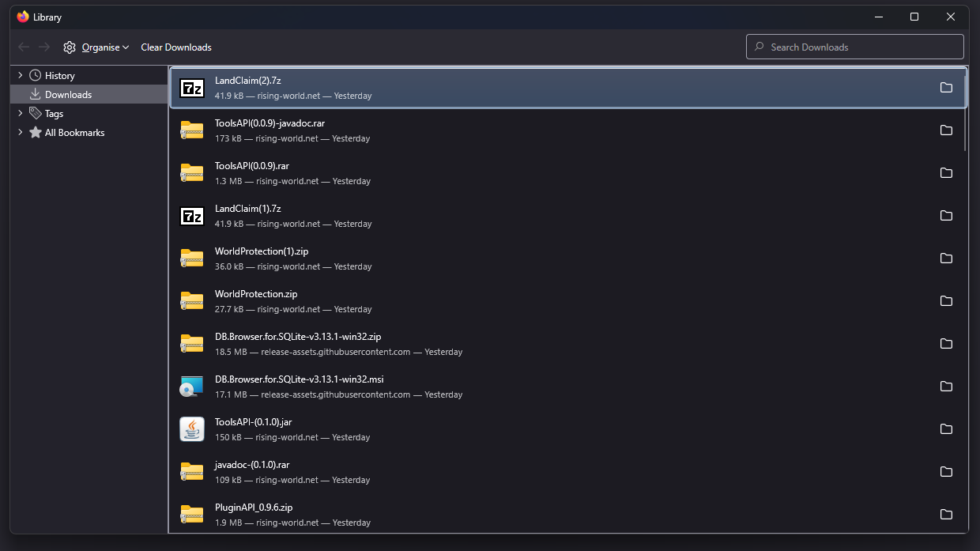This screenshot has height=551, width=980.
Task: Click the forward navigation arrow
Action: coord(44,47)
